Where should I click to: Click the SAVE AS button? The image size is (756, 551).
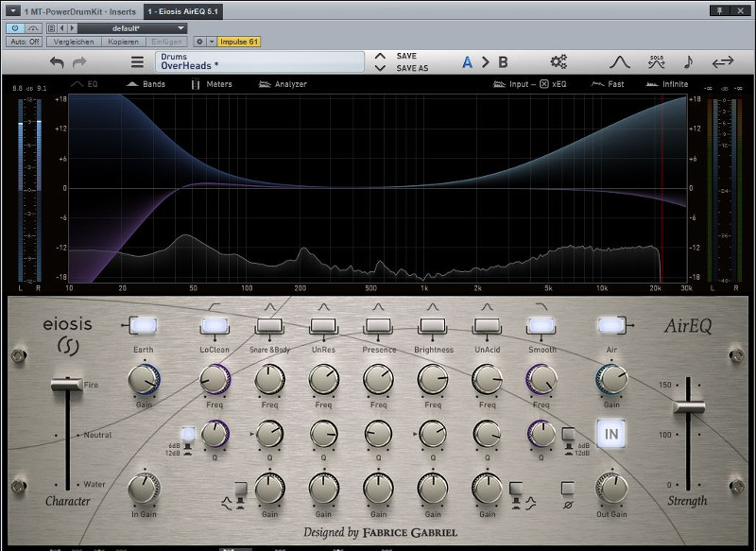point(412,68)
